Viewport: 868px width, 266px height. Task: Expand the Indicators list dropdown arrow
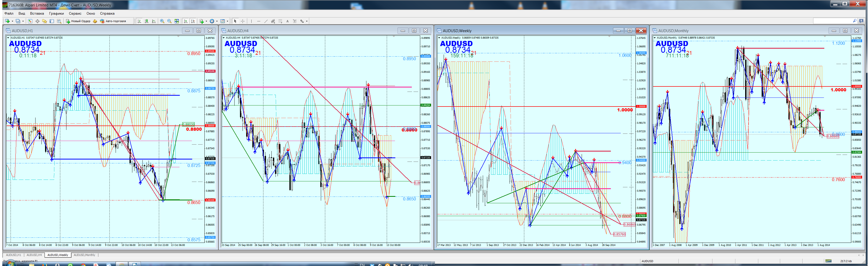click(206, 21)
